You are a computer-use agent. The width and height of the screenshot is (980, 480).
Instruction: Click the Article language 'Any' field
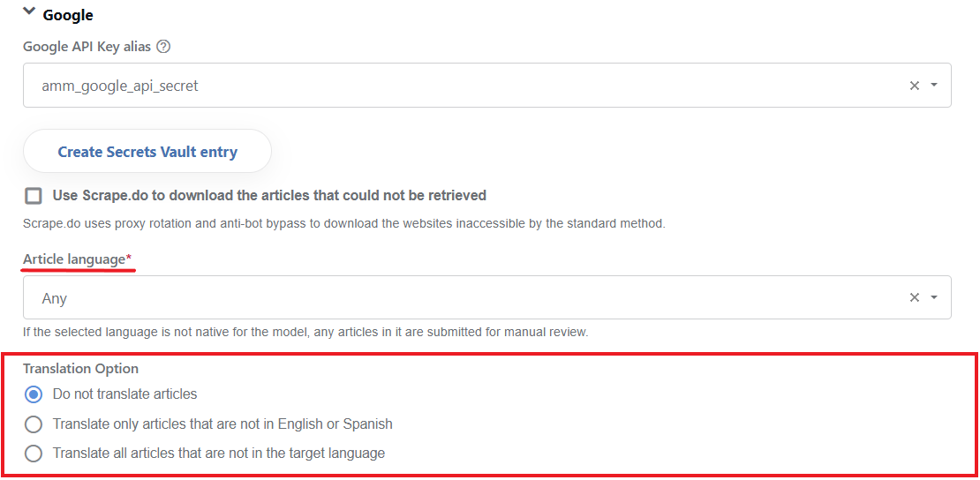coord(486,297)
